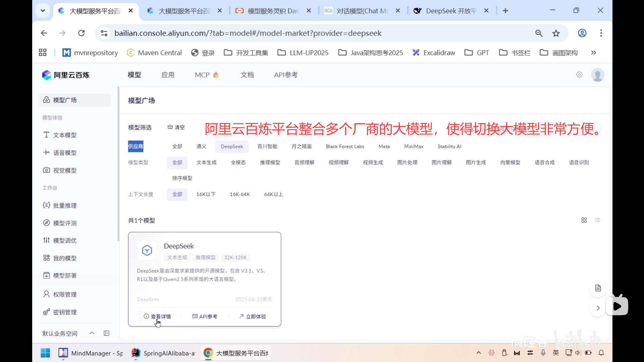This screenshot has width=644, height=362.
Task: Open SpringAIAlibaba from the Windows taskbar
Action: pyautogui.click(x=163, y=353)
